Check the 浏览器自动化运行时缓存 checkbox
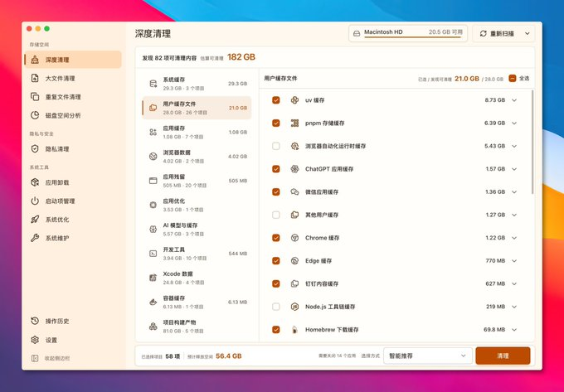Image resolution: width=564 pixels, height=392 pixels. [x=276, y=146]
